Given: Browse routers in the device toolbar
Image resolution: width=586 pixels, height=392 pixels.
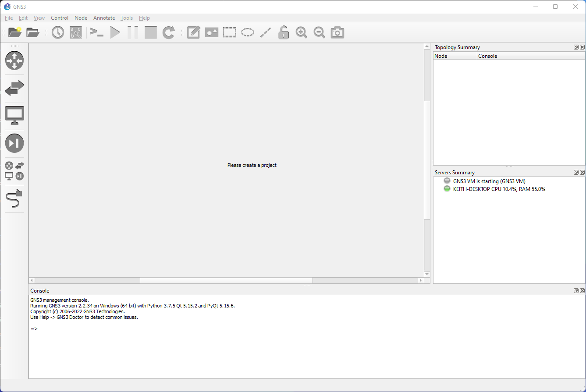Looking at the screenshot, I should pyautogui.click(x=14, y=61).
